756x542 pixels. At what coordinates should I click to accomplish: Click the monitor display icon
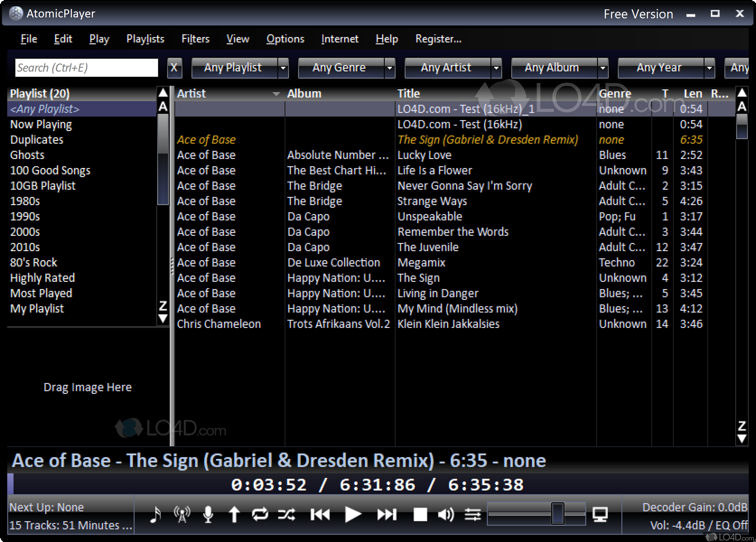[x=600, y=514]
